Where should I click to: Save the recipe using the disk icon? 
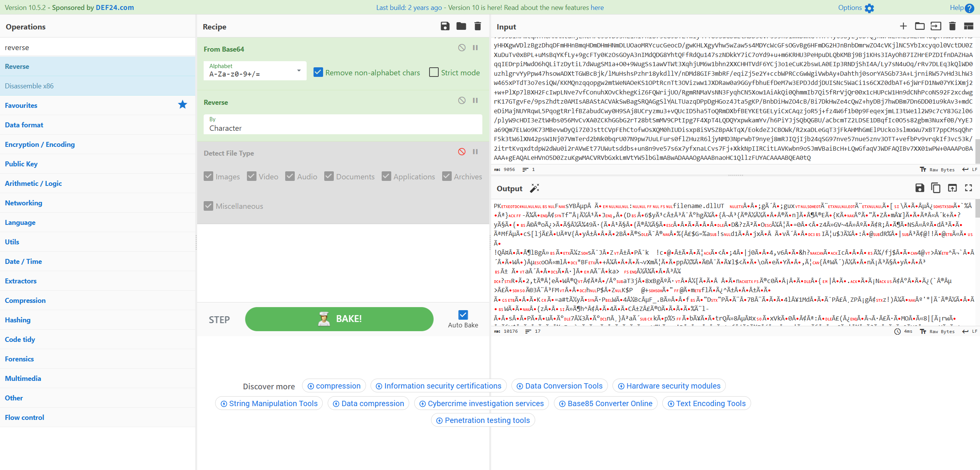[445, 26]
